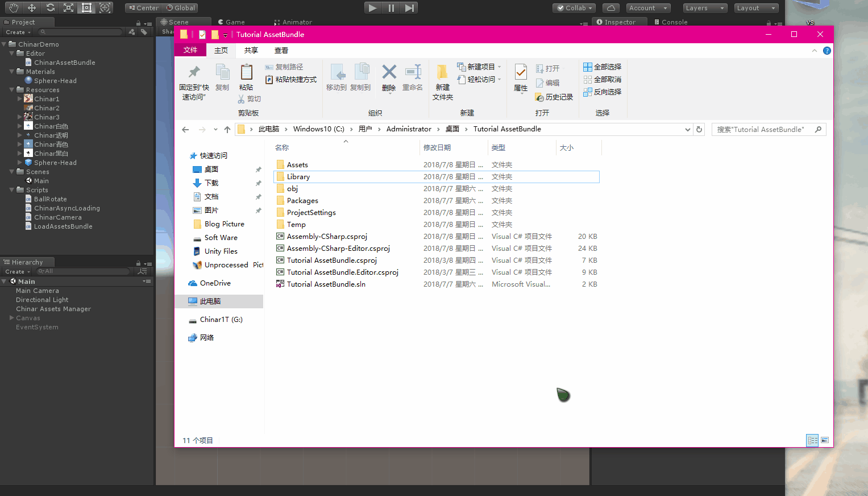Viewport: 868px width, 496px height.
Task: Select Main Camera in Hierarchy
Action: click(x=38, y=291)
